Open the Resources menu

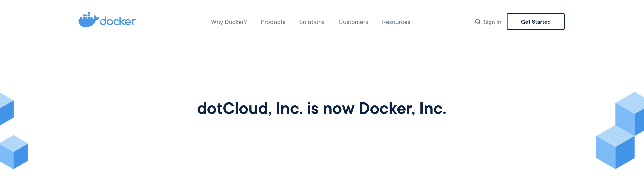(396, 22)
